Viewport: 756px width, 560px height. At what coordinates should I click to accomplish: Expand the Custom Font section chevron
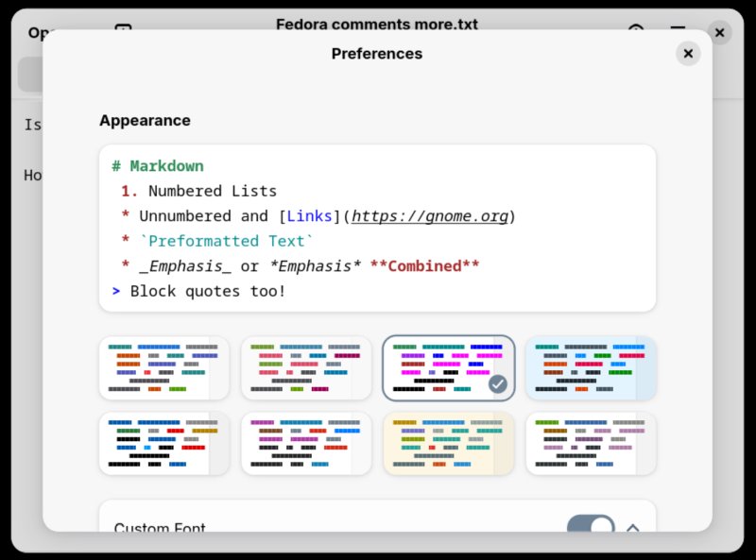(x=633, y=529)
